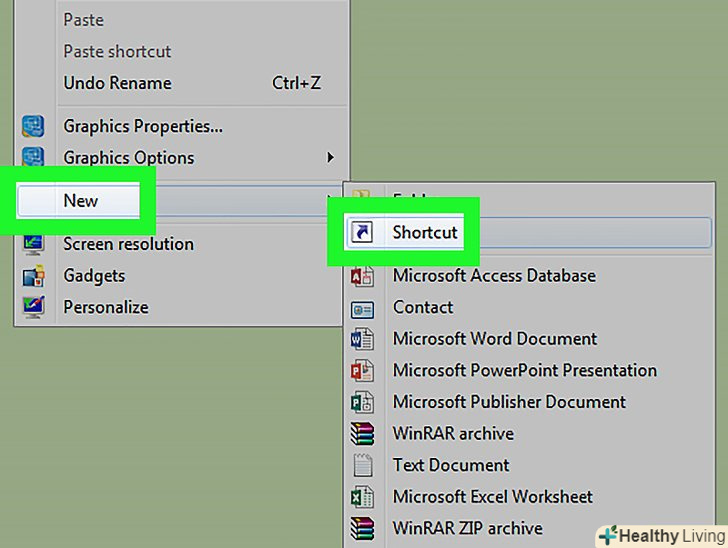Click the Ctrl+Z shortcut text
This screenshot has height=548, width=728.
tap(296, 83)
